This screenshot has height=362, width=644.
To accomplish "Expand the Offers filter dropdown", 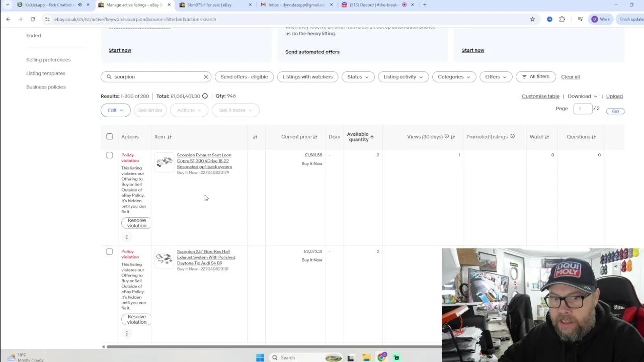I will point(496,77).
